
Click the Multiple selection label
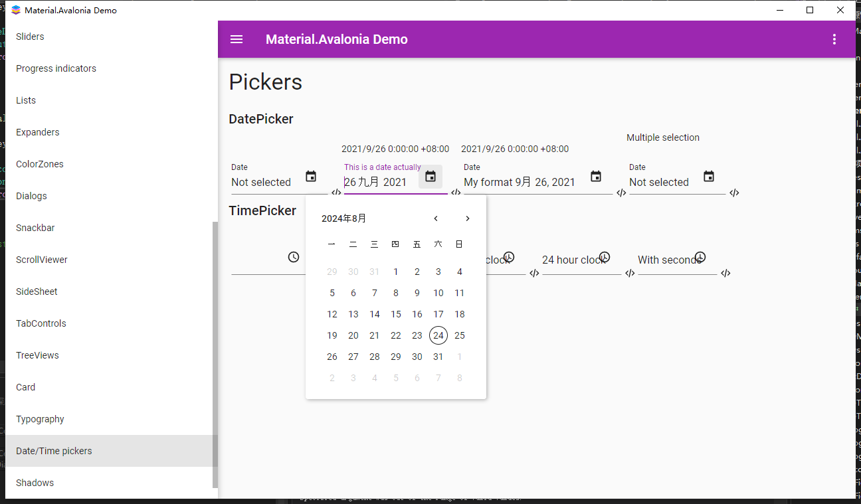[x=663, y=137]
